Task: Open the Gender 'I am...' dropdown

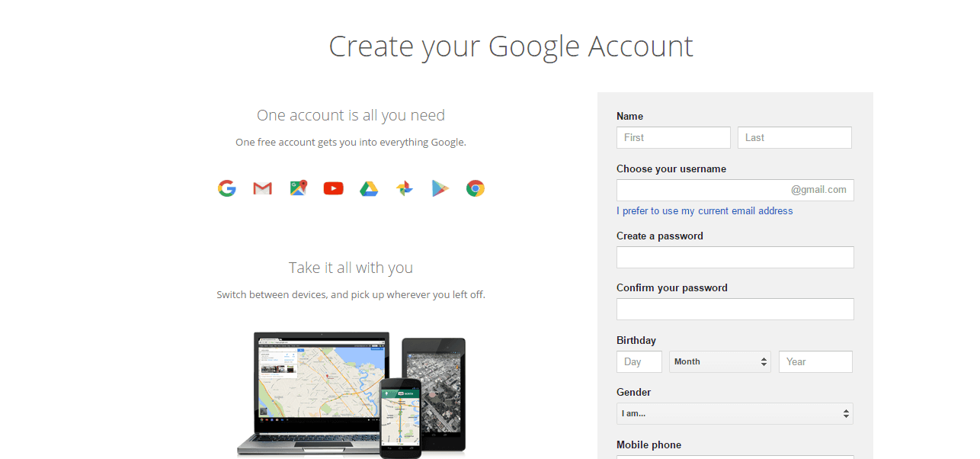Action: (x=735, y=413)
